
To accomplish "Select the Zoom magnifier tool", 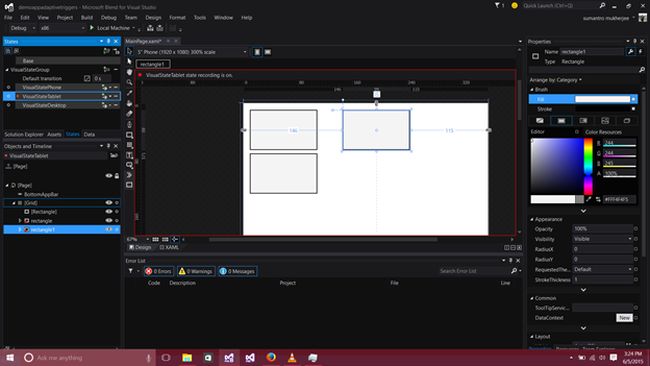I will 129,82.
